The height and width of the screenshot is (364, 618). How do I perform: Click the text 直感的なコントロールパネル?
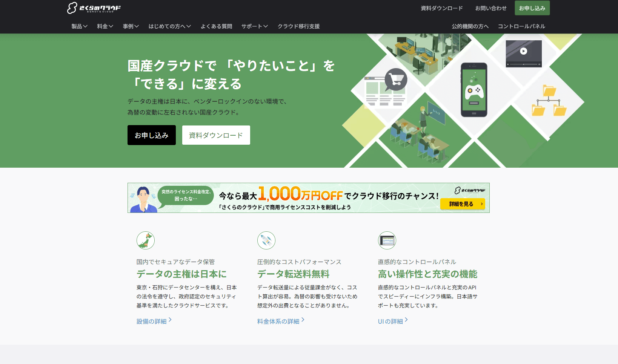417,262
